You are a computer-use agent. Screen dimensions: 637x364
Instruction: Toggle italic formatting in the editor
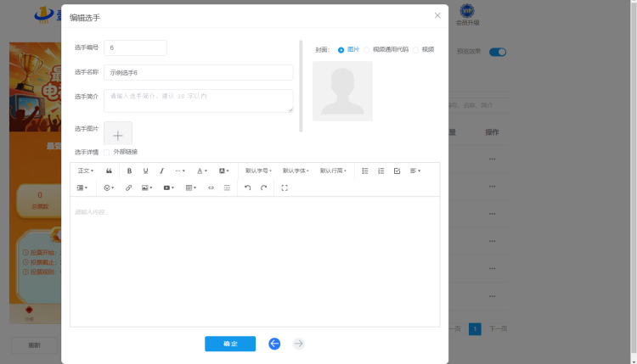pyautogui.click(x=161, y=171)
